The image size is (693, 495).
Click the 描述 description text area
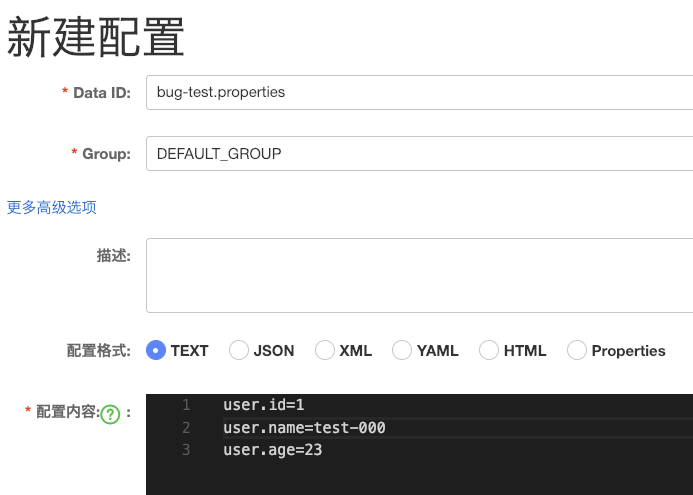pos(419,275)
